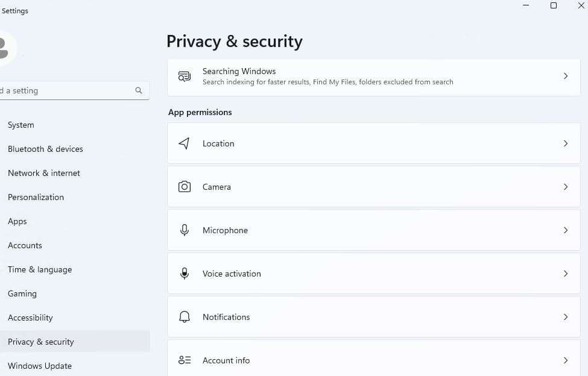Click the Camera icon
The height and width of the screenshot is (376, 588).
[185, 187]
